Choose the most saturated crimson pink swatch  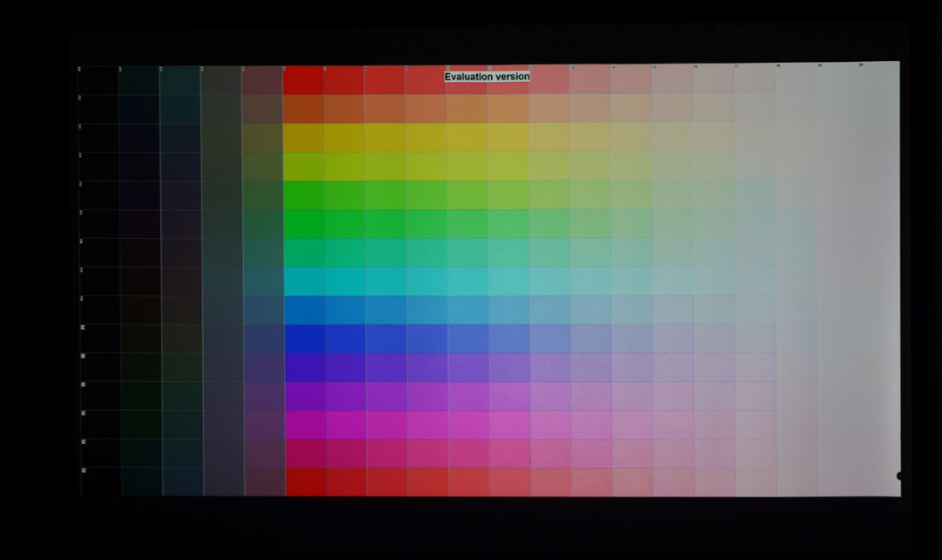click(x=303, y=453)
